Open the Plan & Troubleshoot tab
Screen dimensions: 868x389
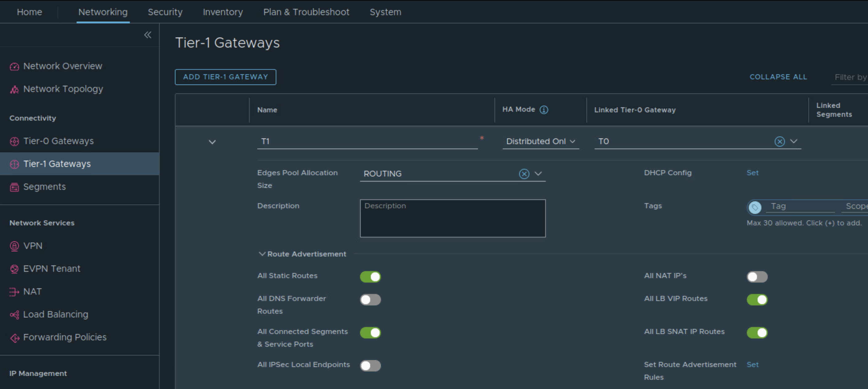click(306, 12)
